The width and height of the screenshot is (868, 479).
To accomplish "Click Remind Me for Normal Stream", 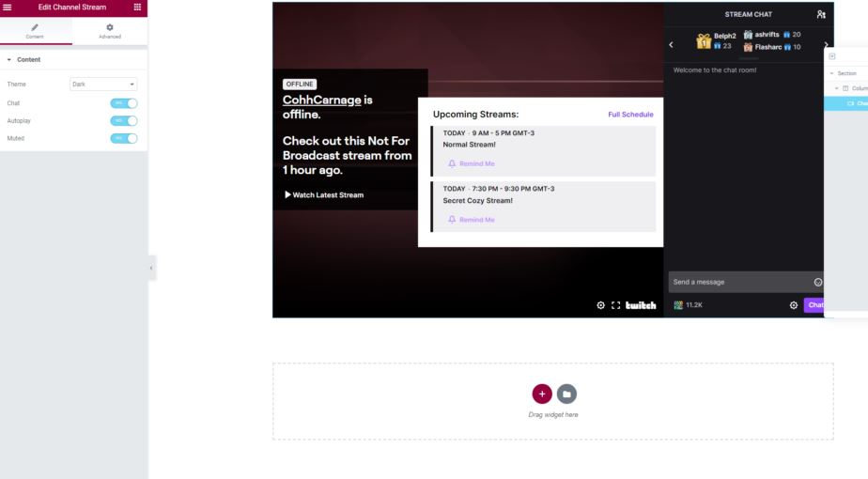I will [x=472, y=164].
